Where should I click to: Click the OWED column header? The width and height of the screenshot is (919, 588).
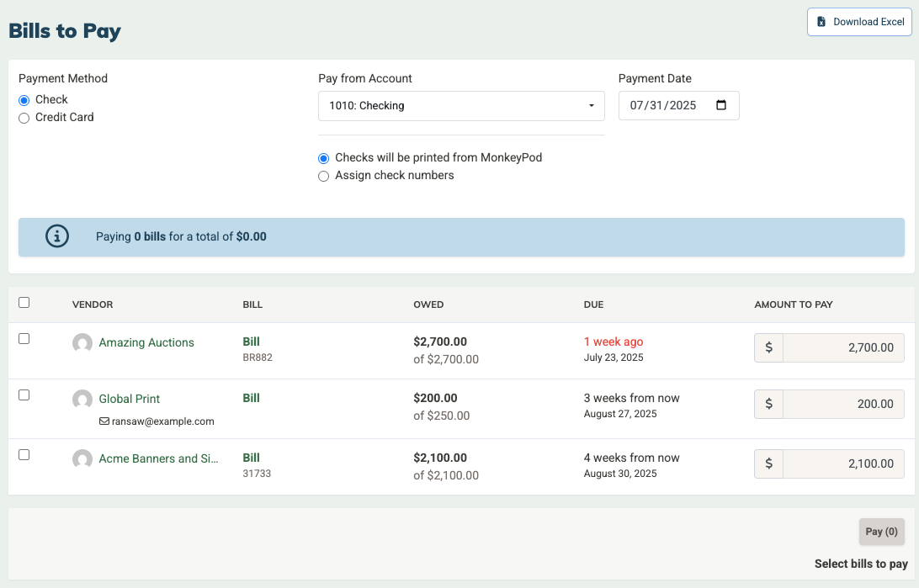(x=428, y=305)
